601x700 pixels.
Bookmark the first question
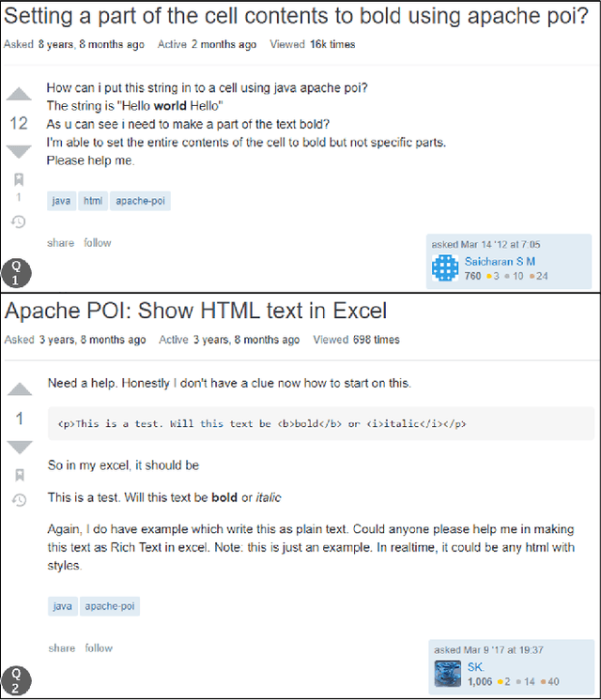(19, 179)
